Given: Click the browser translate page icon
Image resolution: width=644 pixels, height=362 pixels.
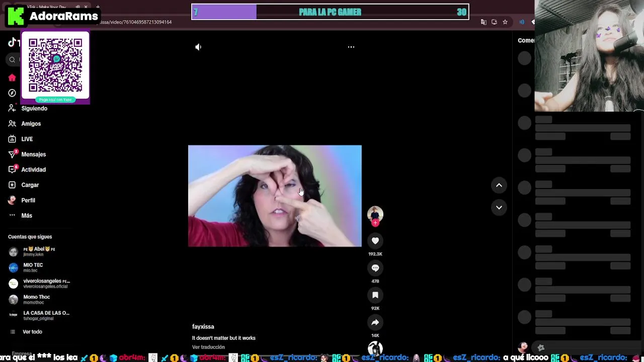Looking at the screenshot, I should (484, 22).
